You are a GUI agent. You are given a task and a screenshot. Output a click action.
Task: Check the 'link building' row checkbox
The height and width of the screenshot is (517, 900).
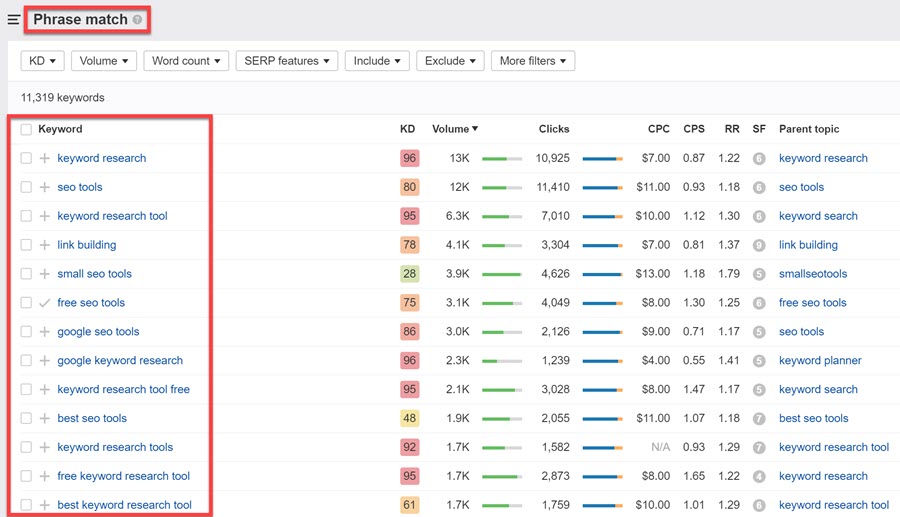point(26,245)
